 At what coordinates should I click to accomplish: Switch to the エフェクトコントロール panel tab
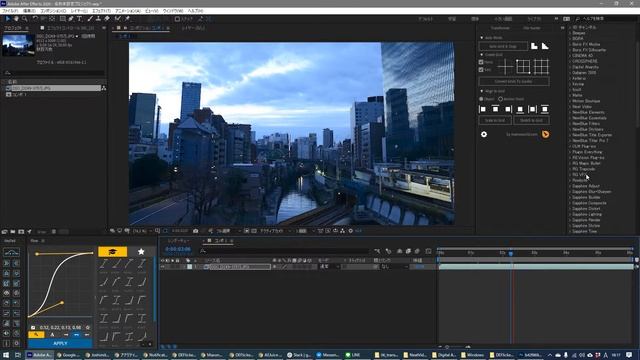tap(70, 28)
